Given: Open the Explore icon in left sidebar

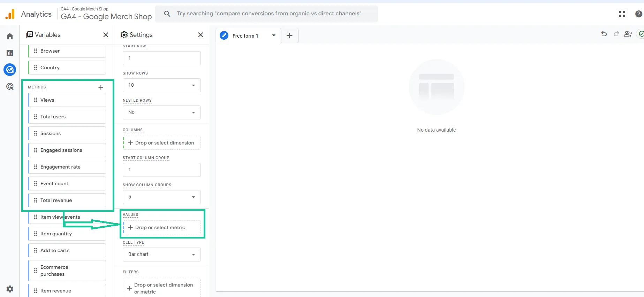Looking at the screenshot, I should click(x=10, y=70).
